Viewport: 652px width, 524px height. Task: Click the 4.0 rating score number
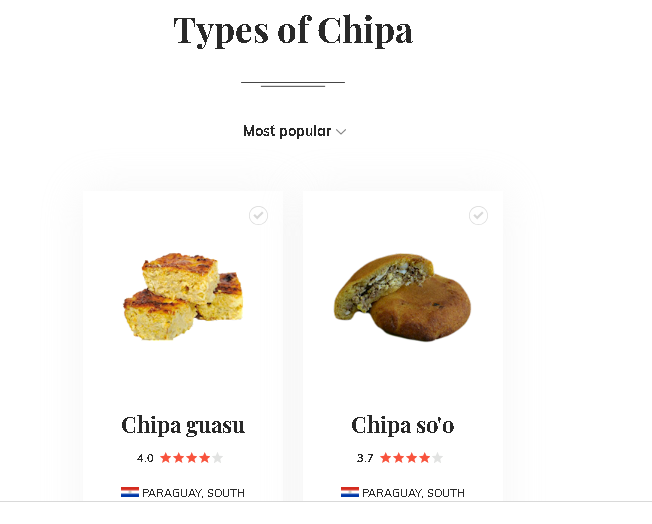pyautogui.click(x=145, y=459)
